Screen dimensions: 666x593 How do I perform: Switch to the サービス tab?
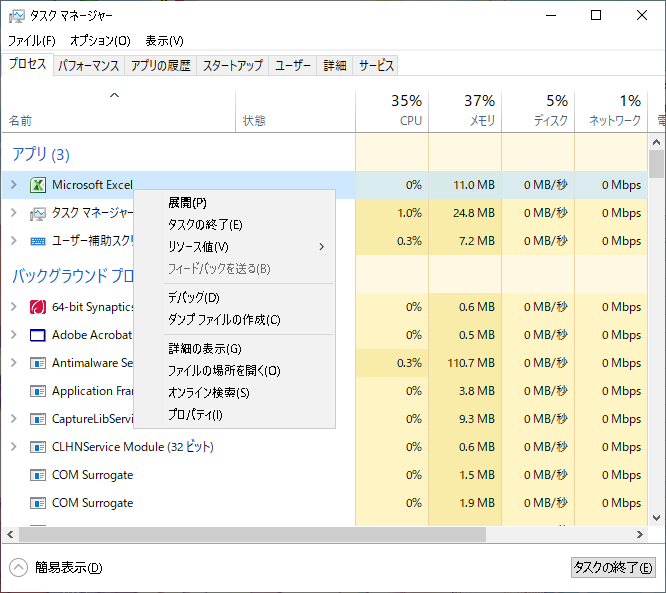[376, 65]
